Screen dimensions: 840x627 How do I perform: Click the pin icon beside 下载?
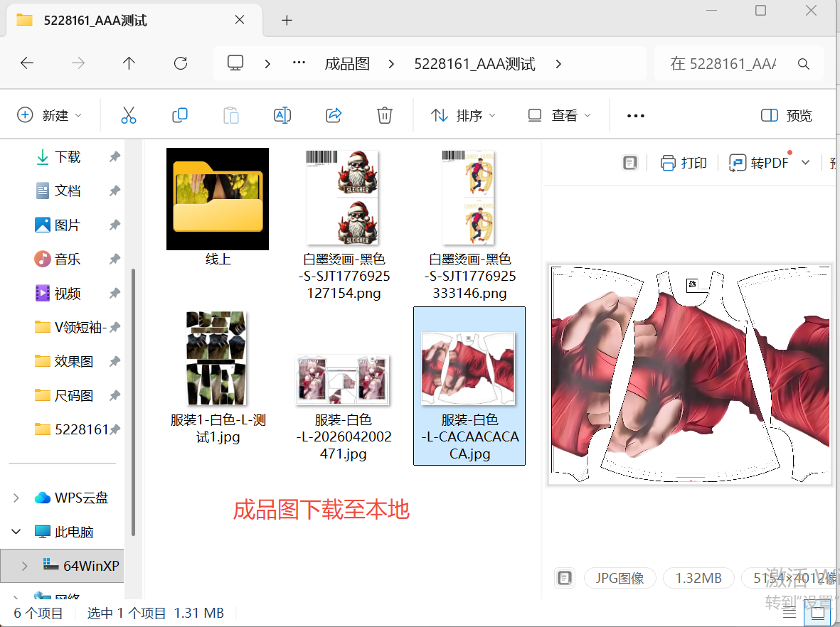pos(115,157)
